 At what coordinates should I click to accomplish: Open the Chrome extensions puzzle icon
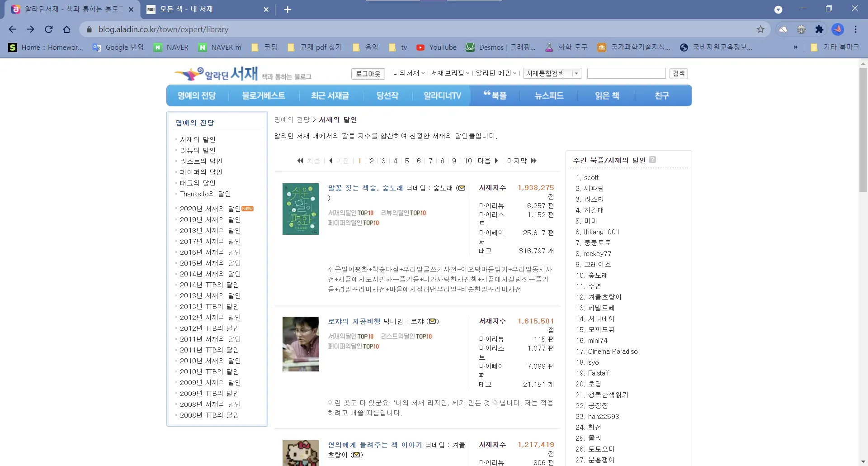point(819,29)
